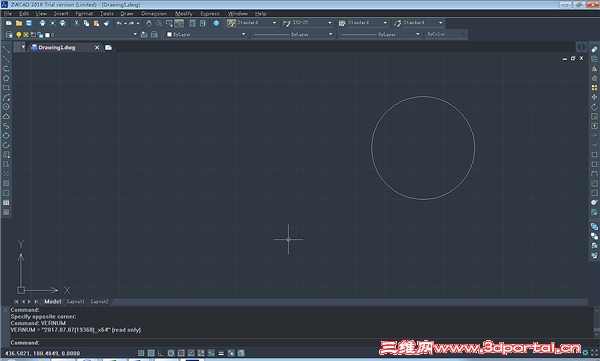Save the drawing with the disk icon

29,23
